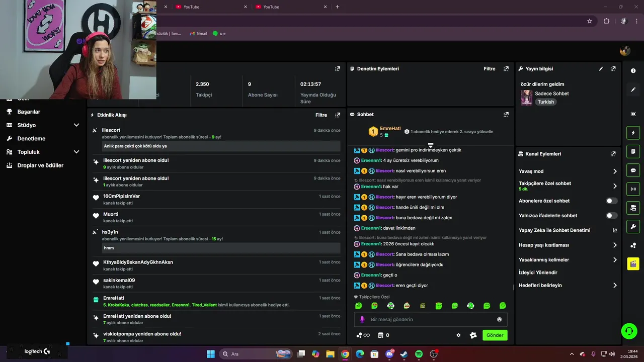Open Denetleme in the left sidebar
This screenshot has width=644, height=362.
[x=31, y=138]
